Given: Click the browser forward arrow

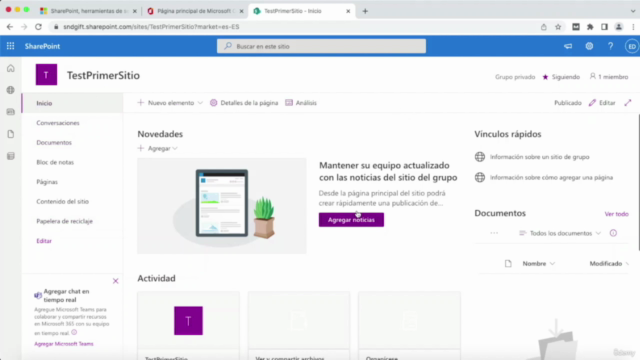Looking at the screenshot, I should coord(24,27).
